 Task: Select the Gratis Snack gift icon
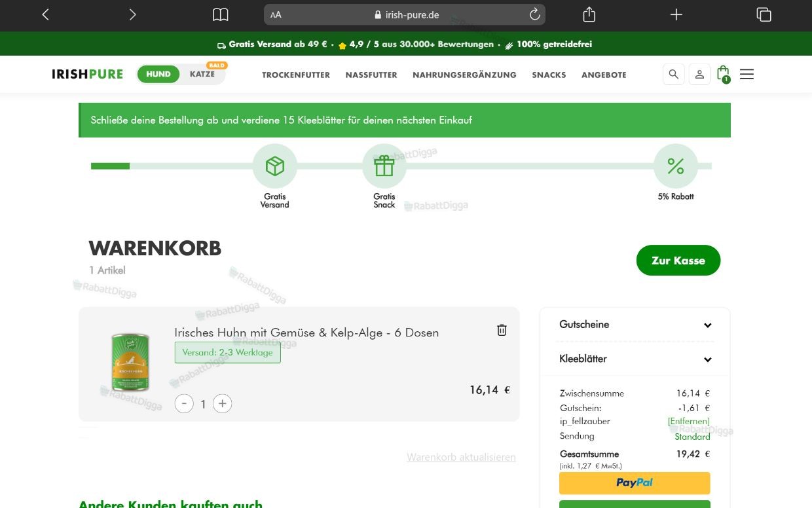point(384,166)
